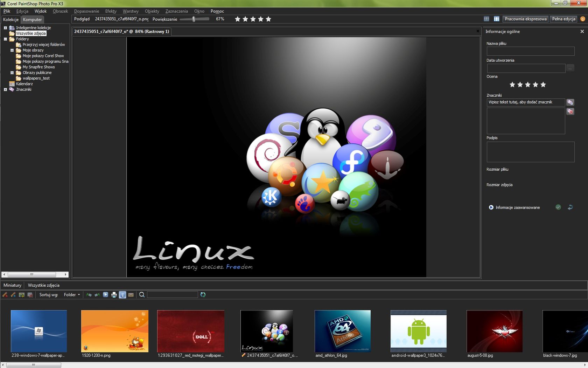
Task: Select the My Snapfire Shows folder
Action: click(38, 67)
